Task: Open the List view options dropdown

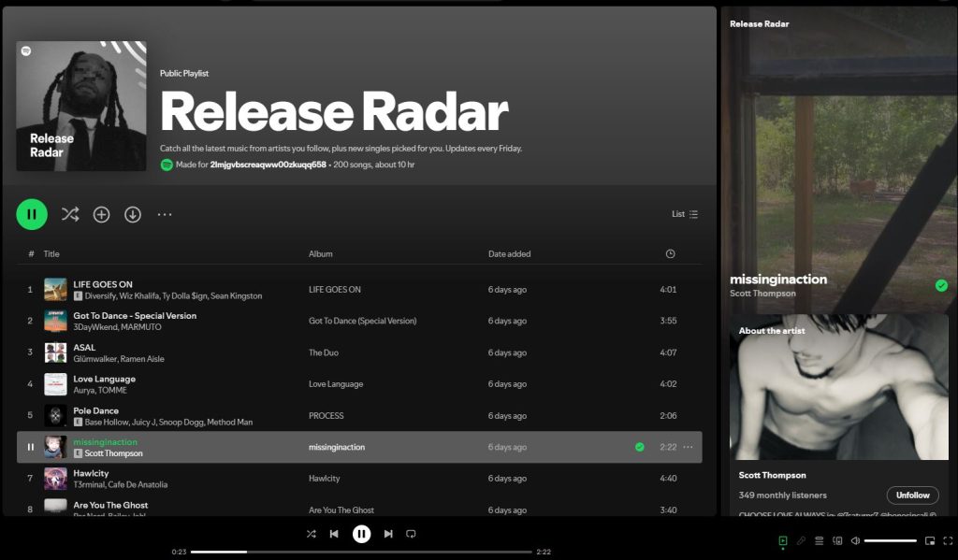Action: 685,214
